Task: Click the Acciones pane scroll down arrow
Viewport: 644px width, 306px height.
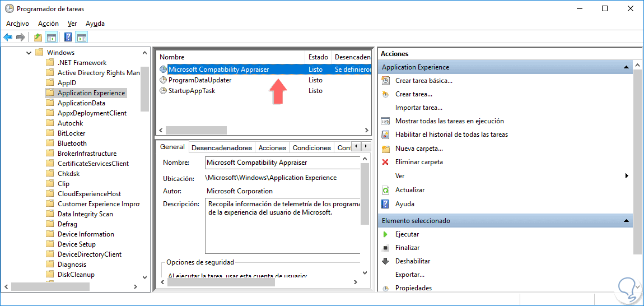Action: [x=637, y=286]
